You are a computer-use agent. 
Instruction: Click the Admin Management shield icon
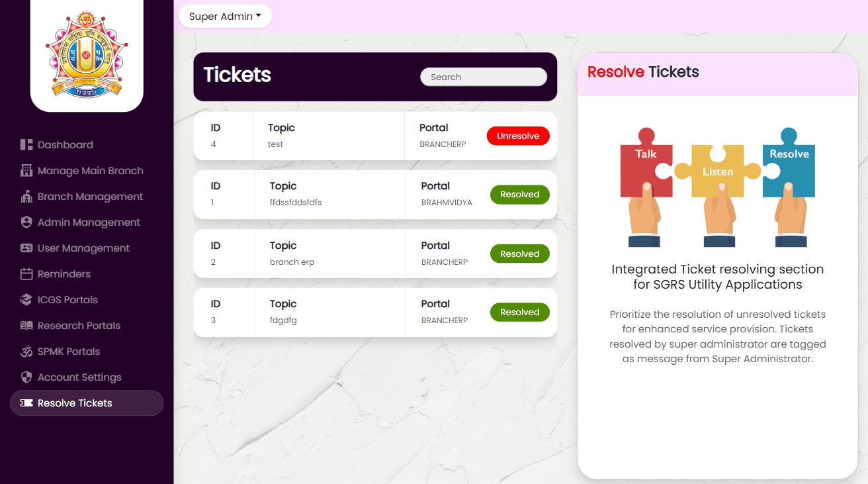click(x=26, y=222)
